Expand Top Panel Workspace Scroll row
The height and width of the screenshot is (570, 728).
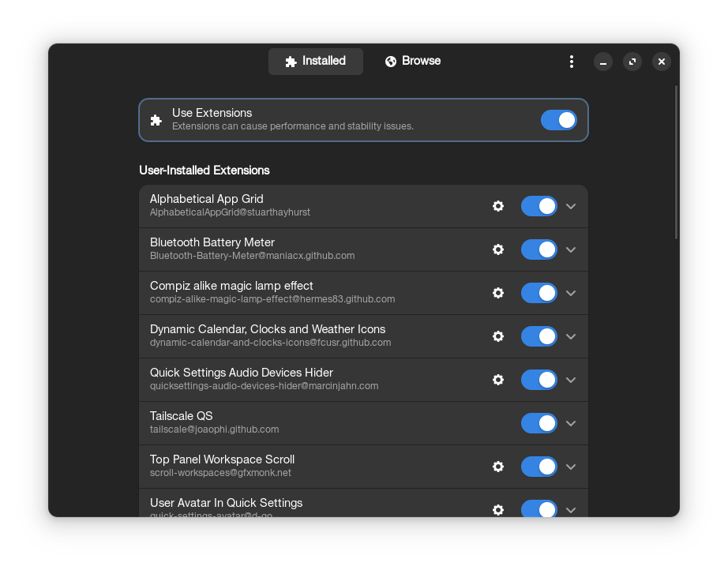(x=572, y=467)
